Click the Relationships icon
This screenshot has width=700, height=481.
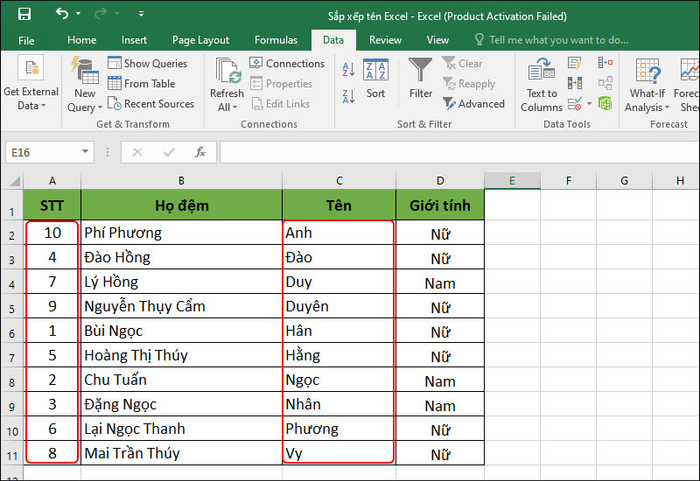click(605, 83)
